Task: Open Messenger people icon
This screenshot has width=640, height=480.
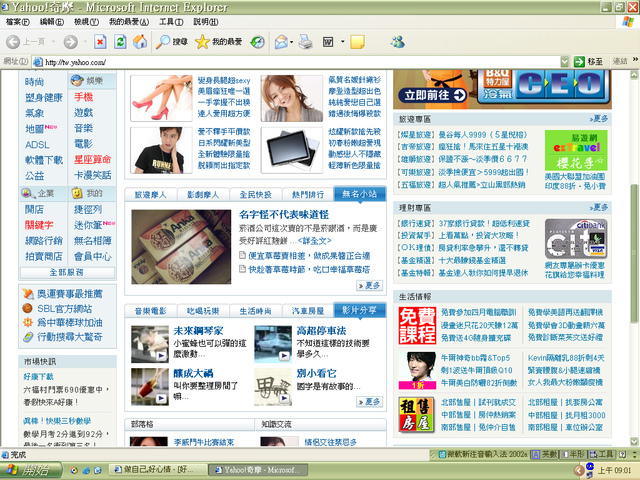Action: click(397, 42)
